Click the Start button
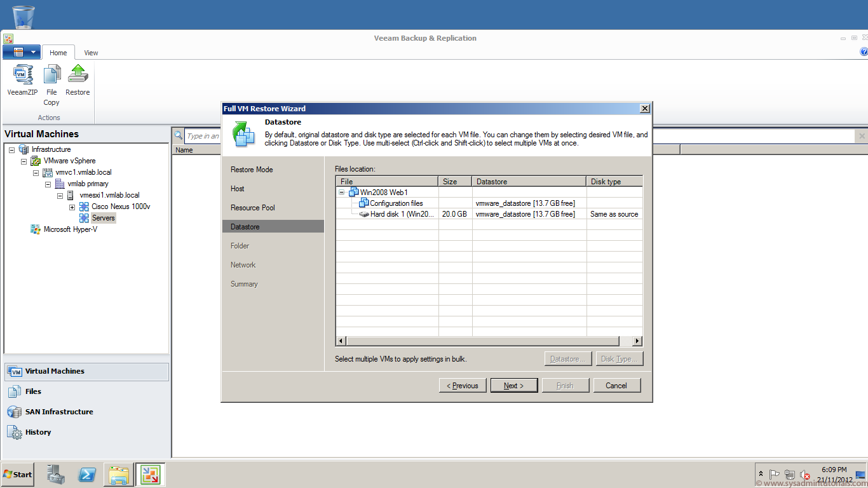 pos(17,475)
